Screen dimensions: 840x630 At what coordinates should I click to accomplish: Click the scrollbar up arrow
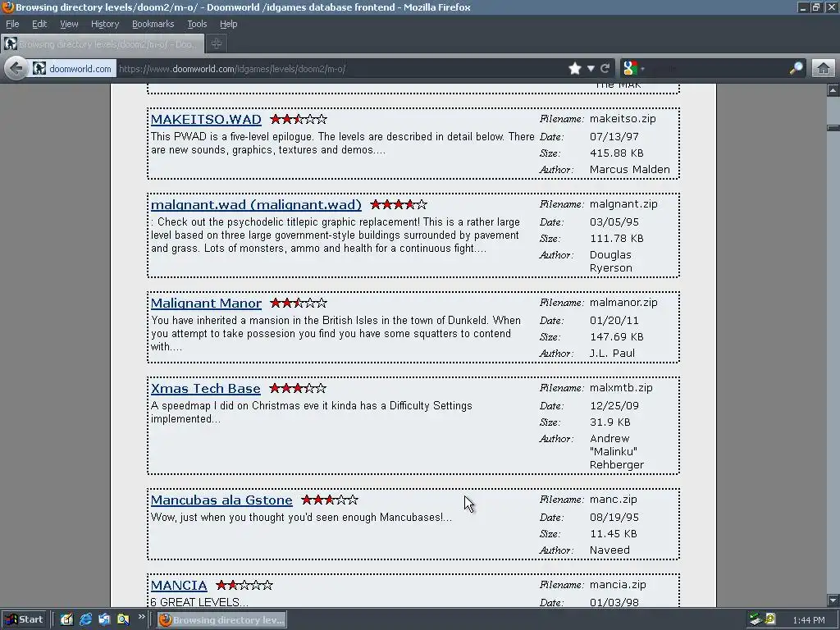pyautogui.click(x=833, y=90)
